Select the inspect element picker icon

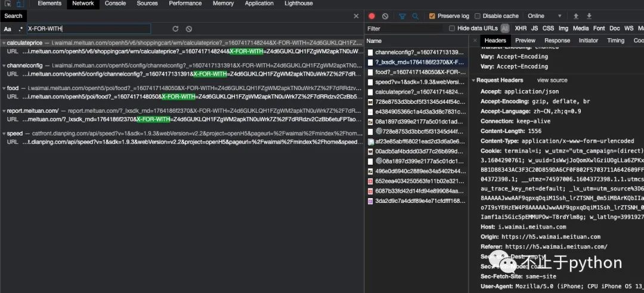tap(7, 4)
